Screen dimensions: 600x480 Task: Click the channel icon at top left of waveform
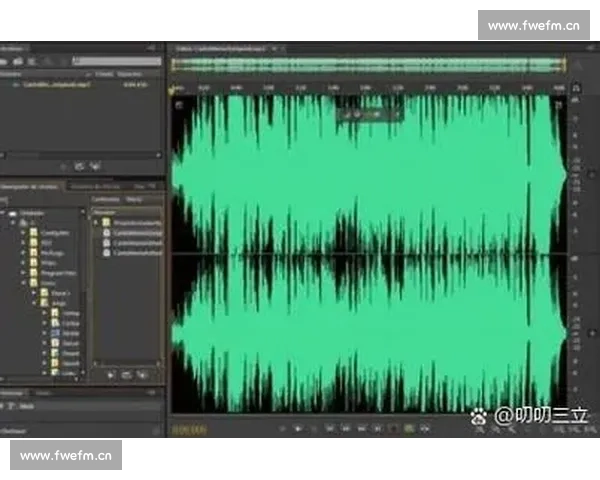[179, 103]
